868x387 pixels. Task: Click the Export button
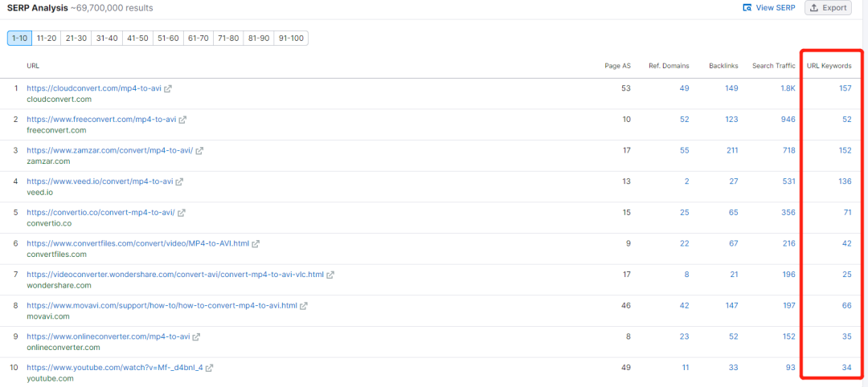click(827, 8)
